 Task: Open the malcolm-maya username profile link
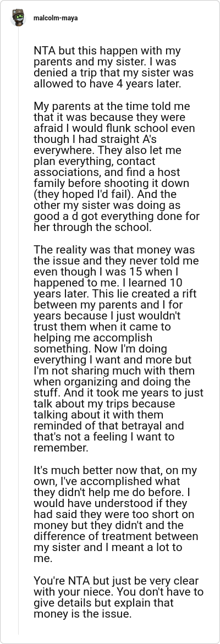tap(56, 18)
